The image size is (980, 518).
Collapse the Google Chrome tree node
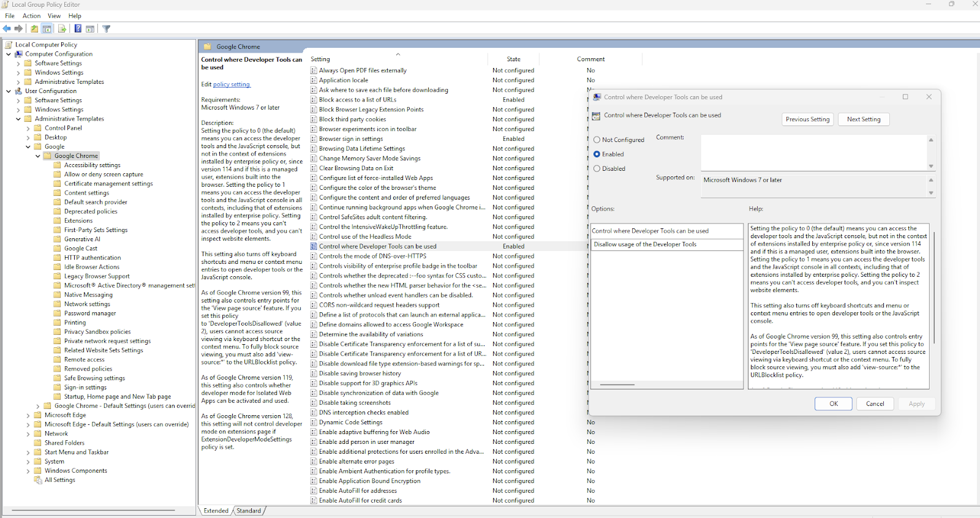[38, 156]
